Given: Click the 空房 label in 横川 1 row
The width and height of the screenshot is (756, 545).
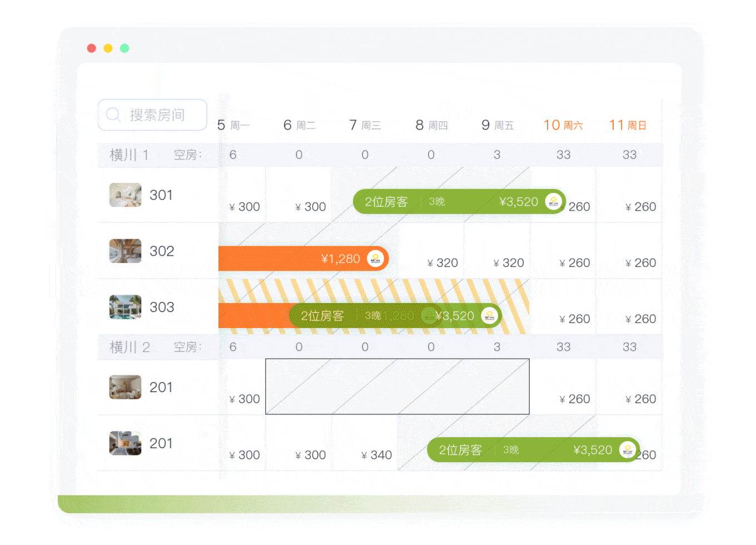Looking at the screenshot, I should [187, 155].
